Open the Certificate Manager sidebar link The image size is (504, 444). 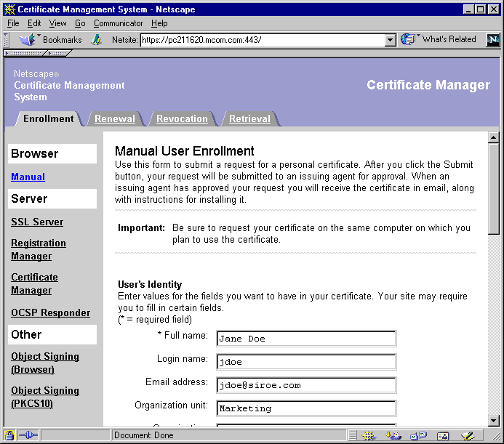click(34, 283)
